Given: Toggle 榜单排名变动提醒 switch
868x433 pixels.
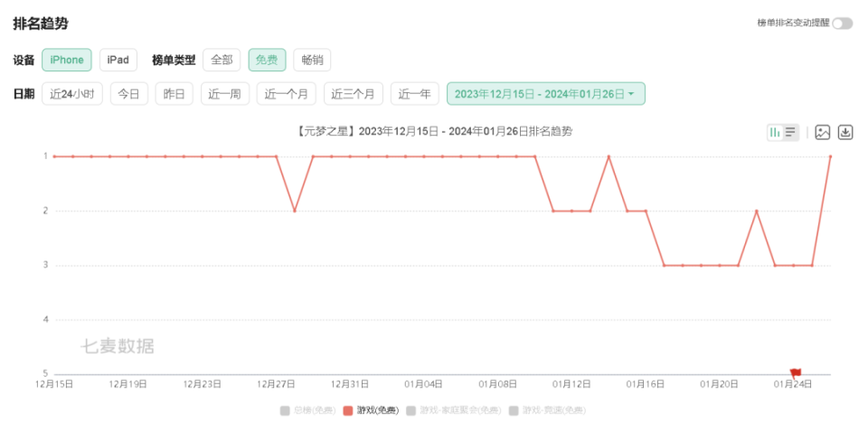Looking at the screenshot, I should [x=842, y=24].
